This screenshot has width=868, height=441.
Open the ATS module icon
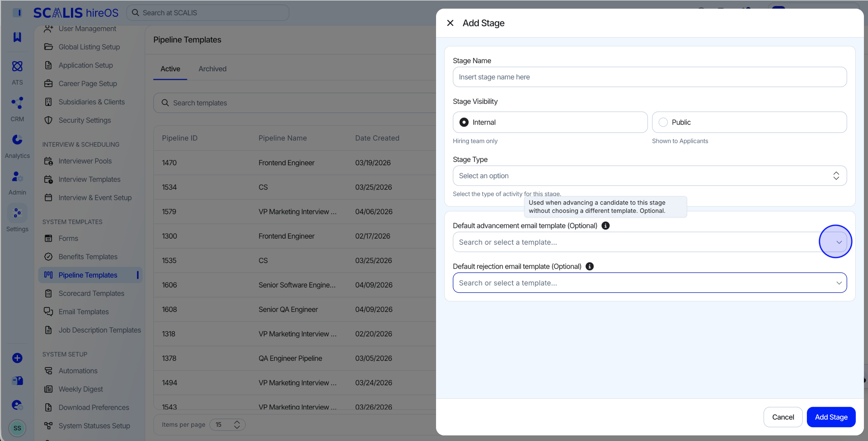(17, 66)
